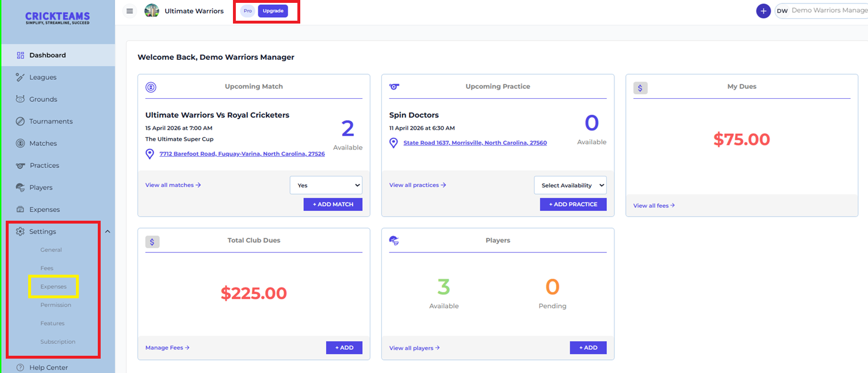This screenshot has width=868, height=373.
Task: Click the Players helmet icon in sidebar
Action: pyautogui.click(x=20, y=187)
